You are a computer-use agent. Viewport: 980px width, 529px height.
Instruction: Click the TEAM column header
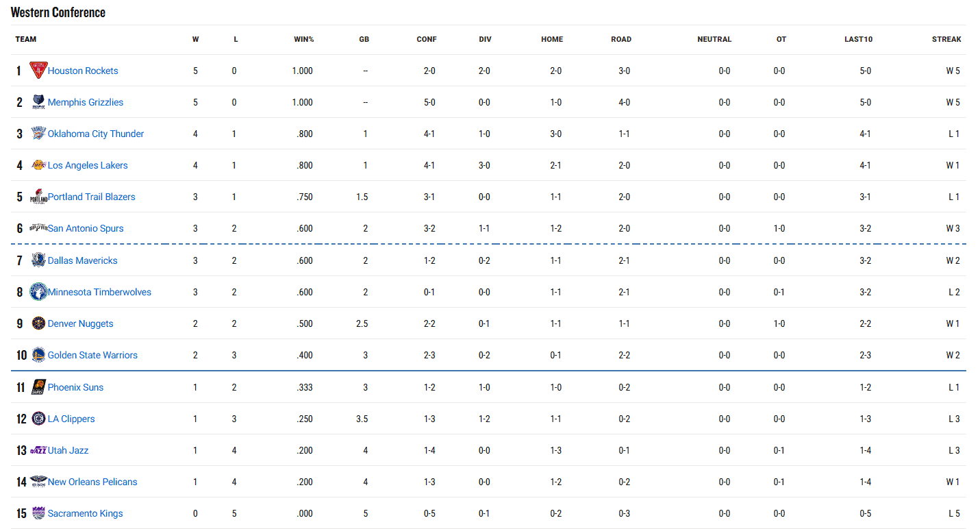click(x=26, y=39)
